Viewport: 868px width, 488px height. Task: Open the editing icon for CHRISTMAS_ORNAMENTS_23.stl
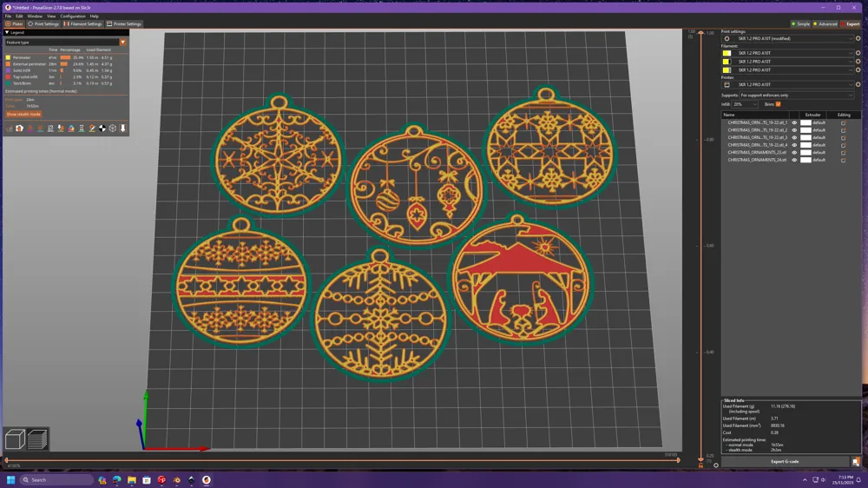point(843,152)
